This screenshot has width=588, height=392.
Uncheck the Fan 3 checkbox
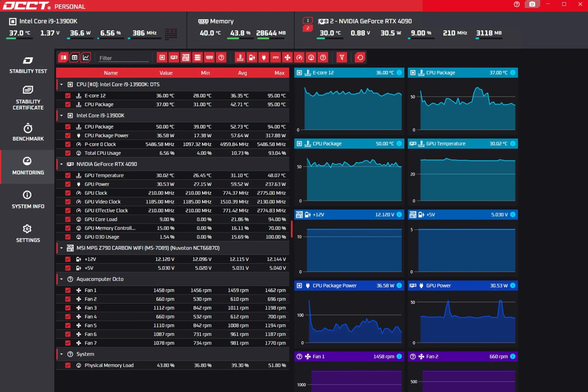pyautogui.click(x=68, y=308)
